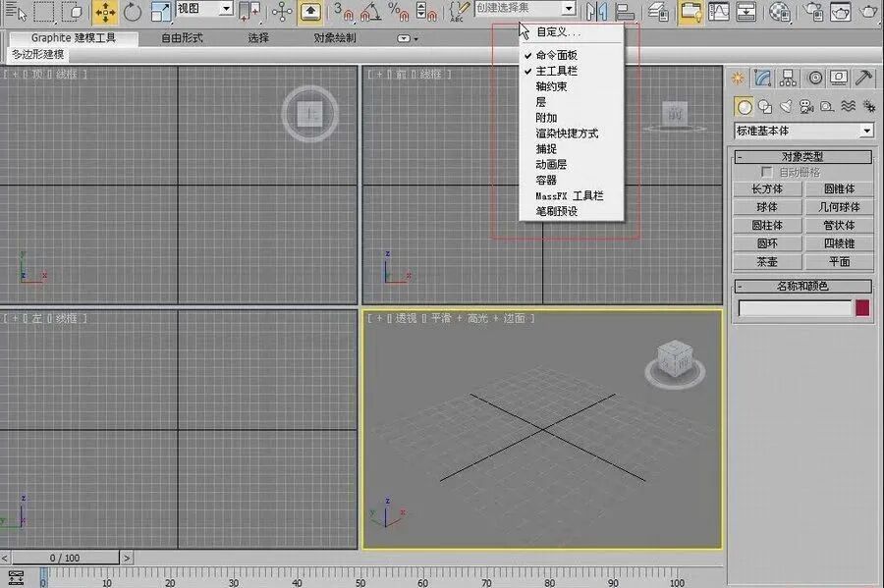The width and height of the screenshot is (884, 588).
Task: Toggle the Percent Snap button
Action: point(398,12)
